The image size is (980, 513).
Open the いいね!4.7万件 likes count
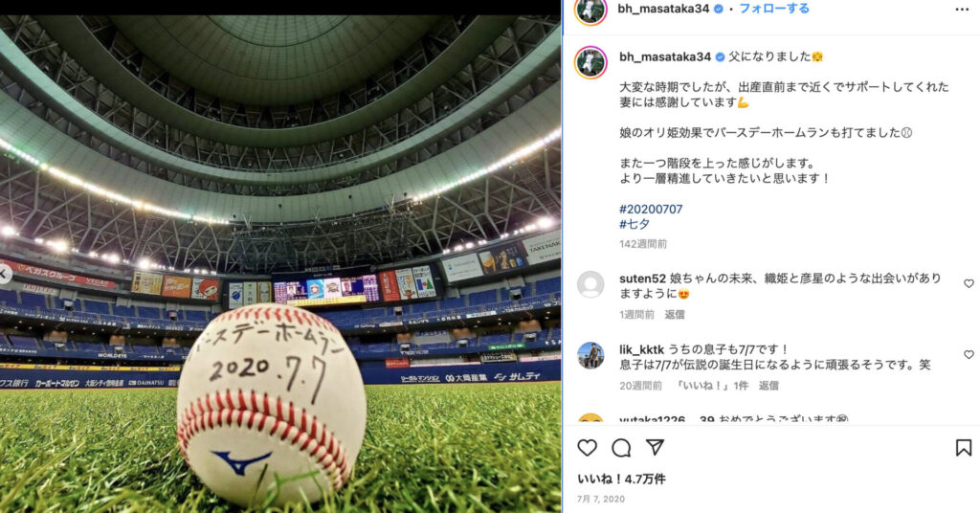pyautogui.click(x=621, y=480)
